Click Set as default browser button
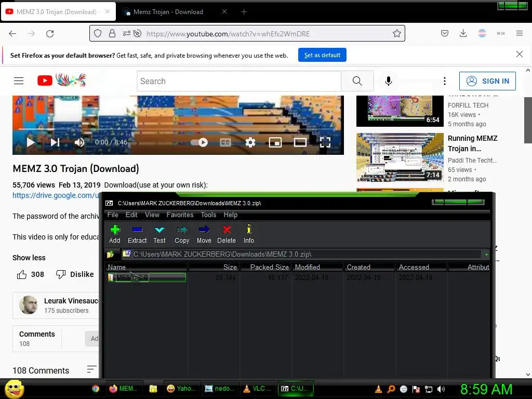Image resolution: width=532 pixels, height=399 pixels. coord(322,55)
